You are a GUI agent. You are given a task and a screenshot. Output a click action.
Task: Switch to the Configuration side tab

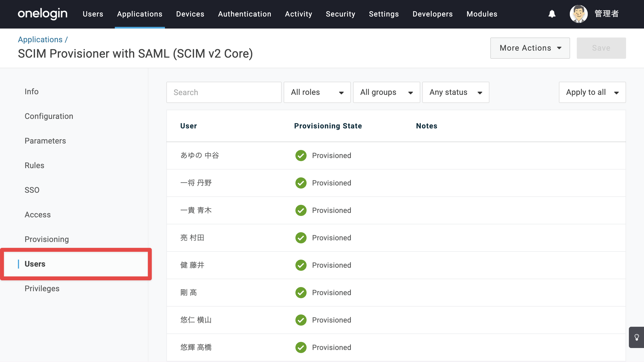[49, 116]
